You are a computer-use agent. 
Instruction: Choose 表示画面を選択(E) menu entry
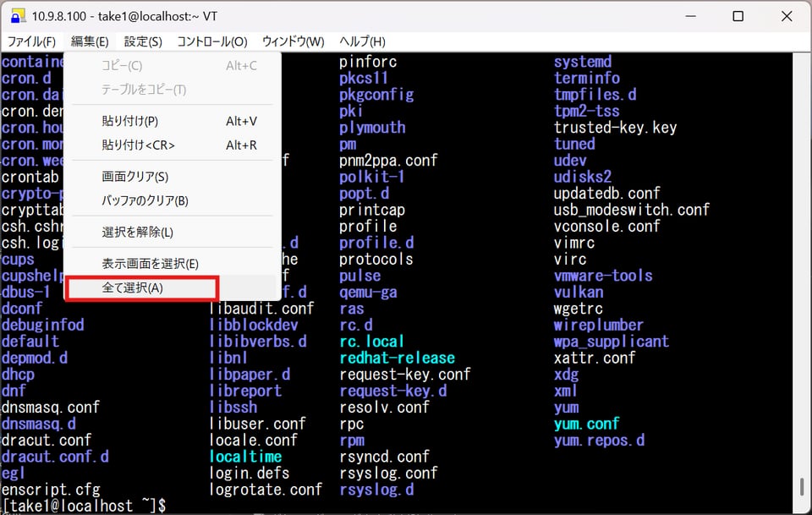click(x=151, y=264)
